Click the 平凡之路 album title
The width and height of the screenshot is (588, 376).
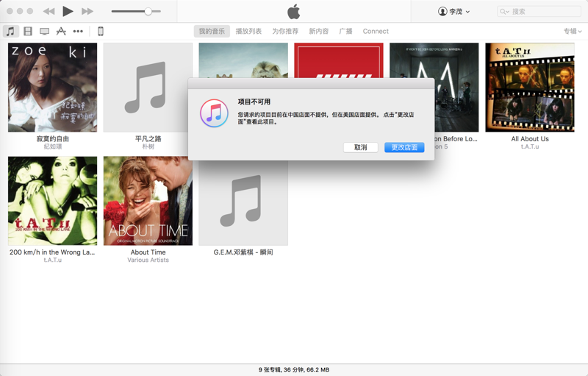point(148,139)
